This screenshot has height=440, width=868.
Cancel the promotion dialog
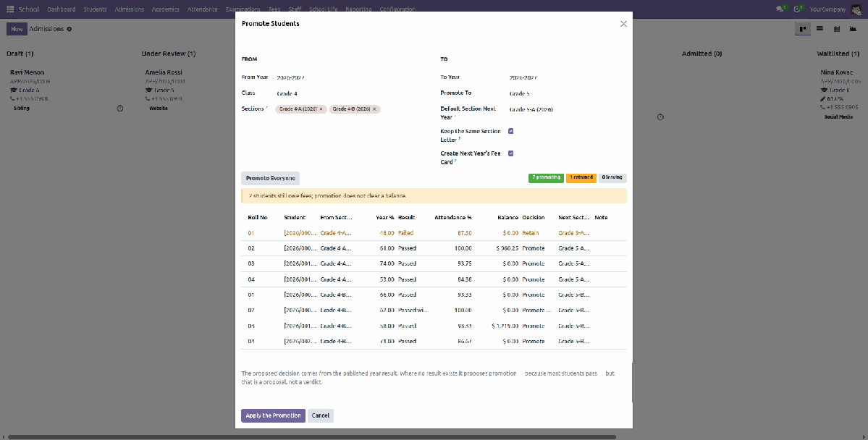coord(321,415)
